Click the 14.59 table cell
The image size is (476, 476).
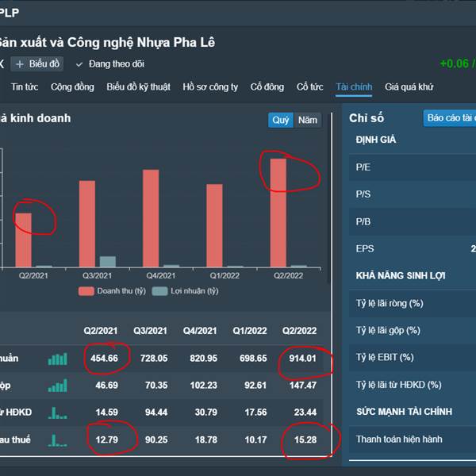[x=106, y=413]
